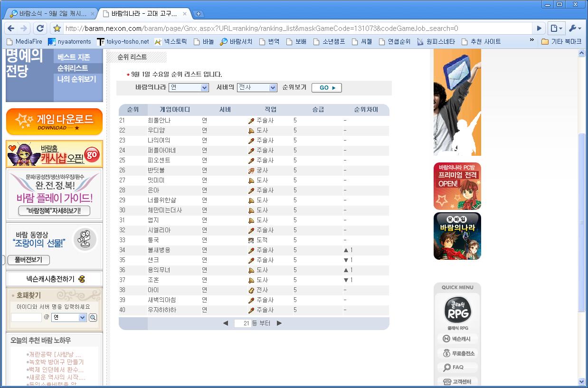Switch to the 바람소식 browser tab
This screenshot has height=388, width=588.
pyautogui.click(x=52, y=14)
